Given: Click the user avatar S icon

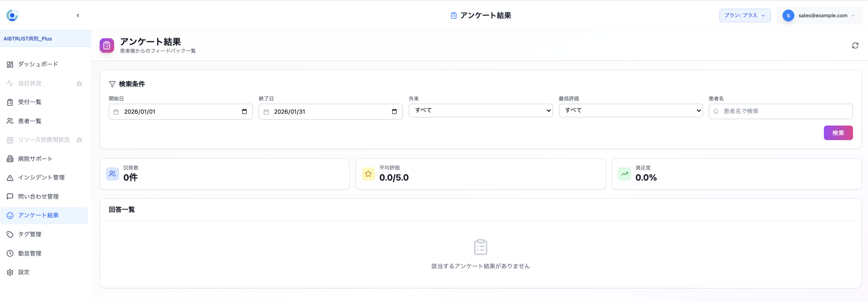Looking at the screenshot, I should click(x=788, y=15).
